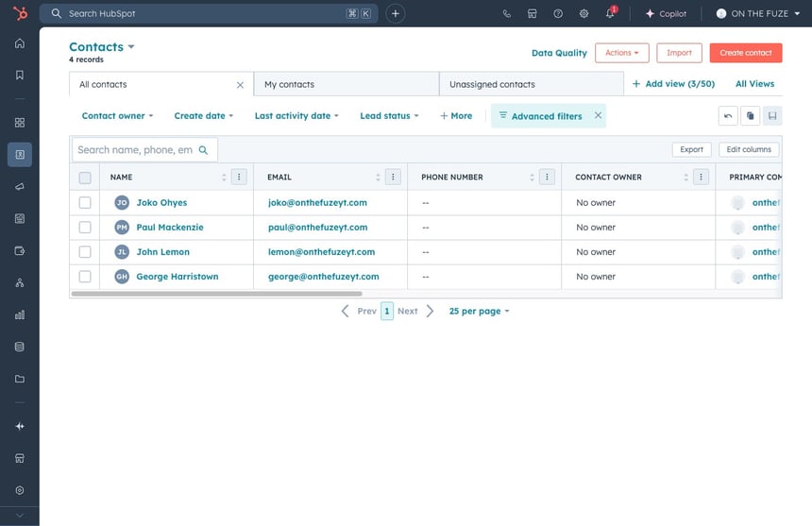
Task: Open the CONTACT OWNER column options menu
Action: tap(701, 177)
